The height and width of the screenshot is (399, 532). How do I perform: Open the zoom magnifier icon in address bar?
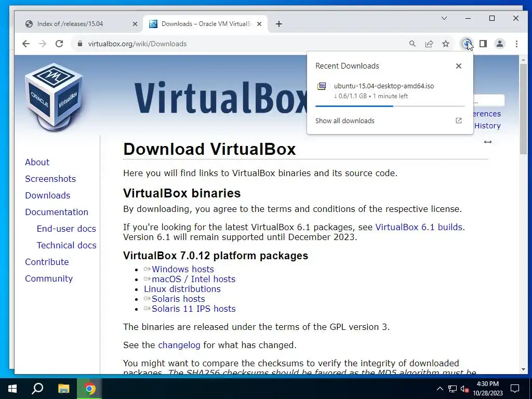(412, 44)
